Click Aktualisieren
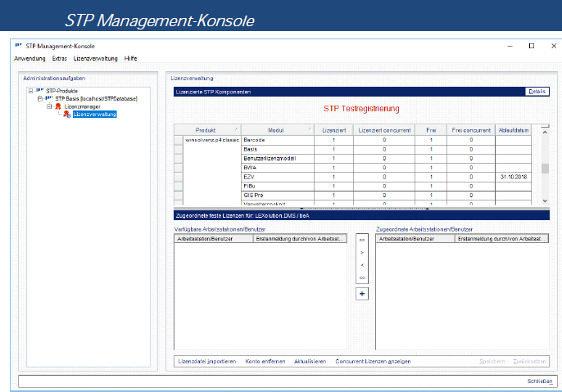562x392 pixels. (310, 362)
